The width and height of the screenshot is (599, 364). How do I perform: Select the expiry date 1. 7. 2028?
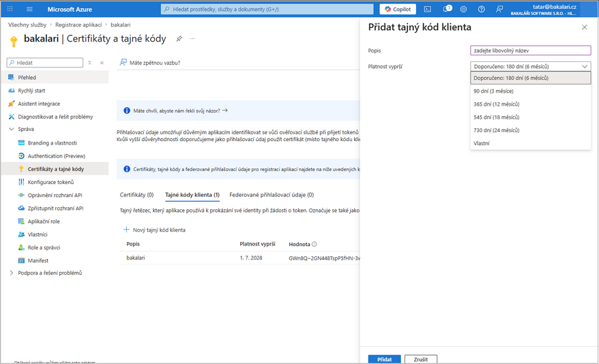point(251,258)
